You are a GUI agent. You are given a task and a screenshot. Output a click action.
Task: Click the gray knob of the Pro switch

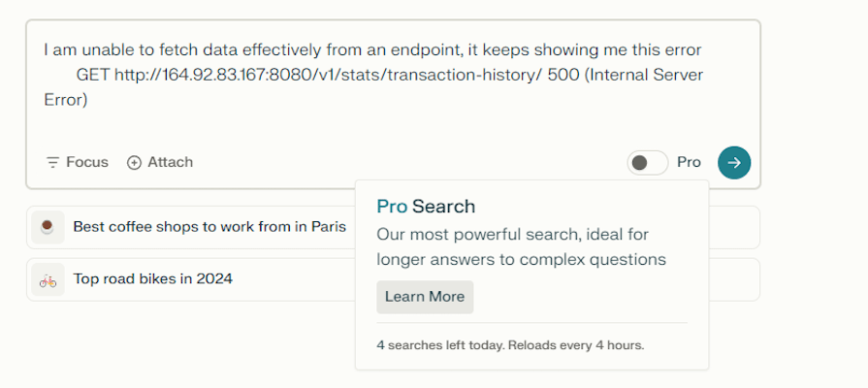pyautogui.click(x=639, y=163)
